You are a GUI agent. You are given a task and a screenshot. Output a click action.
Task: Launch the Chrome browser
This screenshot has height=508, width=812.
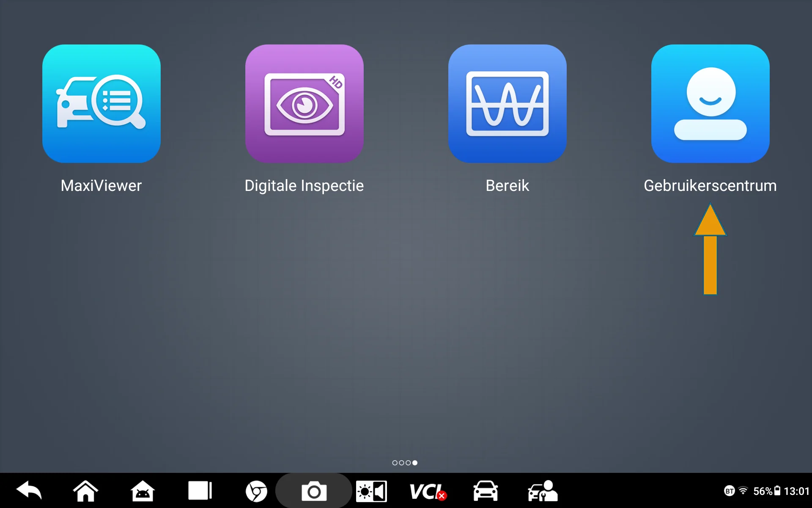pyautogui.click(x=256, y=491)
